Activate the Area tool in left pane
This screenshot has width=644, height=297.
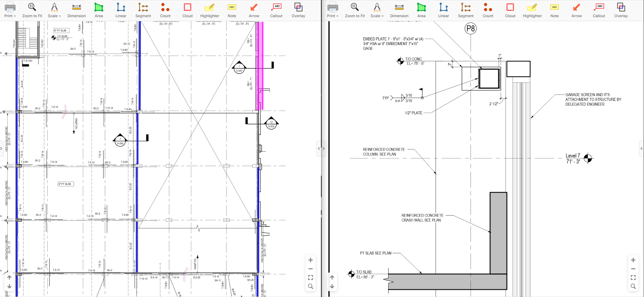(x=98, y=10)
